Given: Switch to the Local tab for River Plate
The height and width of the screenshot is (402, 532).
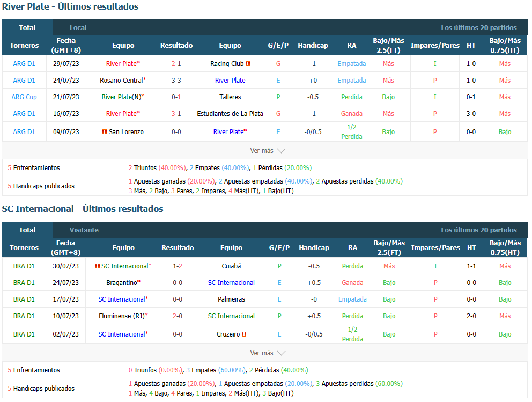Looking at the screenshot, I should tap(78, 28).
